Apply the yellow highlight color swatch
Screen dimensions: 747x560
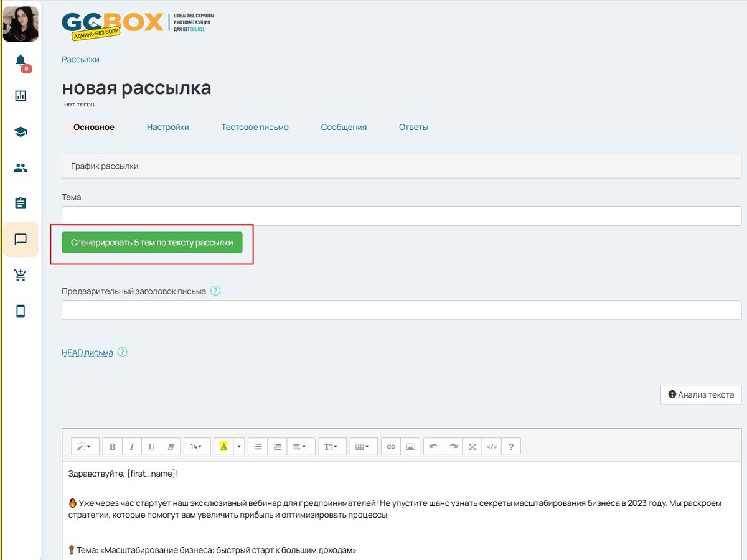pos(223,447)
